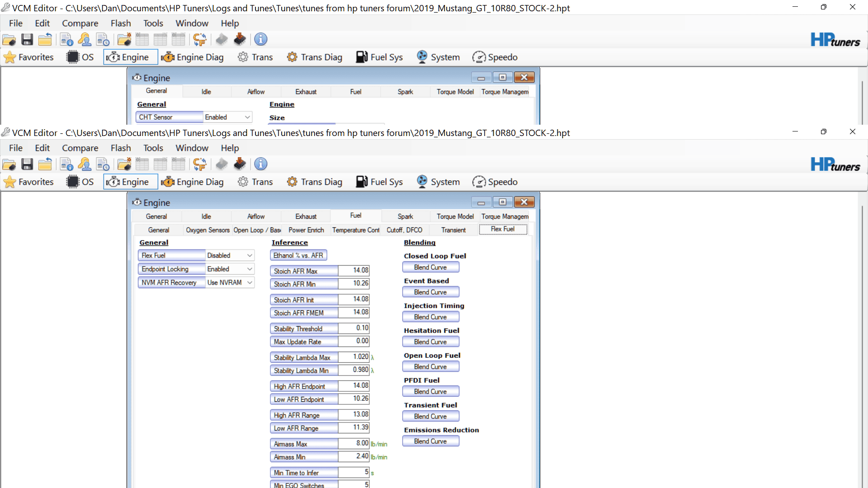
Task: Switch to the Airflow tab in lower Engine panel
Action: [256, 217]
